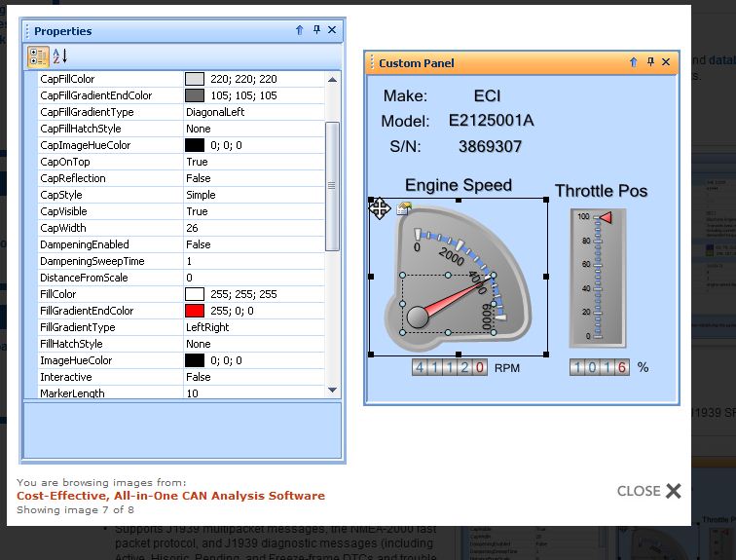
Task: Click the move handle on the Engine Speed gauge
Action: [379, 207]
